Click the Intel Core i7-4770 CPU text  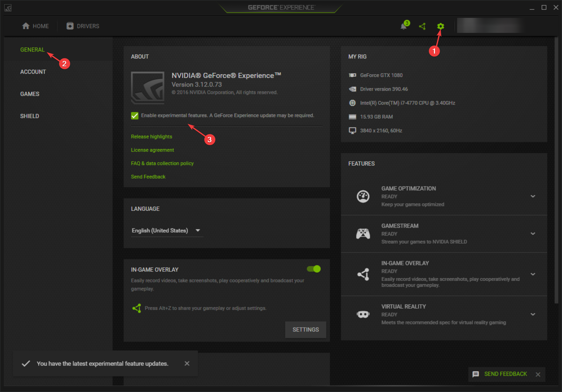[408, 103]
